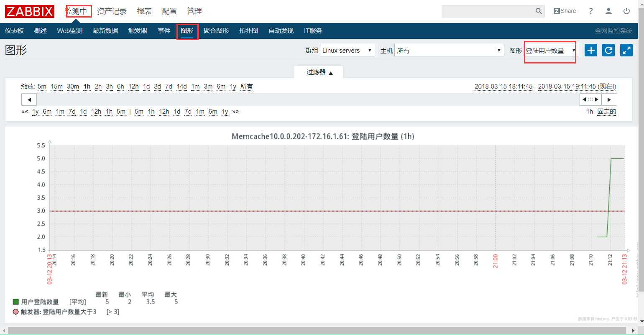
Task: Open the 主机 所有 dropdown
Action: coord(449,51)
